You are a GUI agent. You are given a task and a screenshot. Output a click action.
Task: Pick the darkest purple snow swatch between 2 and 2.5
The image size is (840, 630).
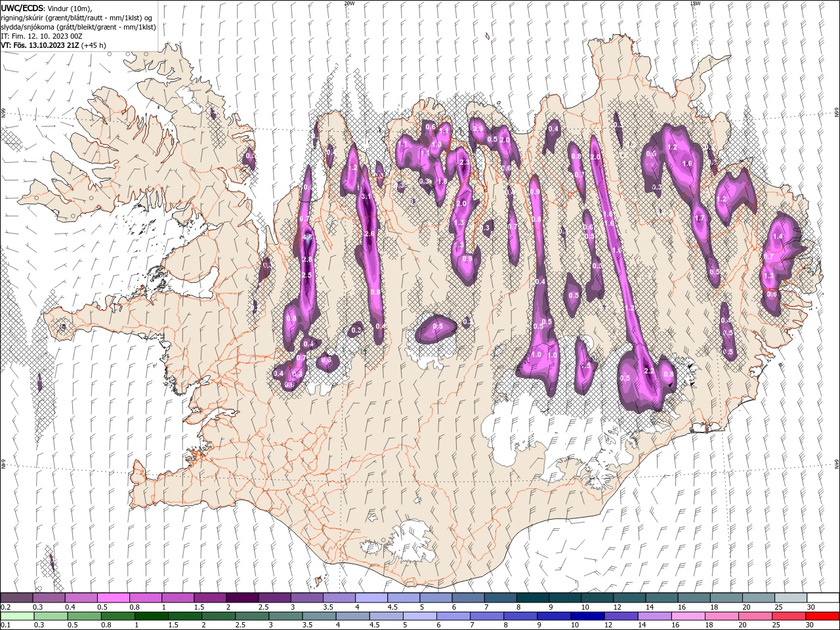click(x=241, y=598)
